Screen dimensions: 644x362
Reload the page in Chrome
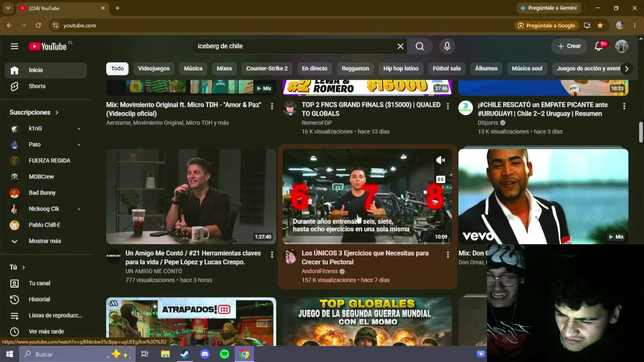[x=38, y=26]
